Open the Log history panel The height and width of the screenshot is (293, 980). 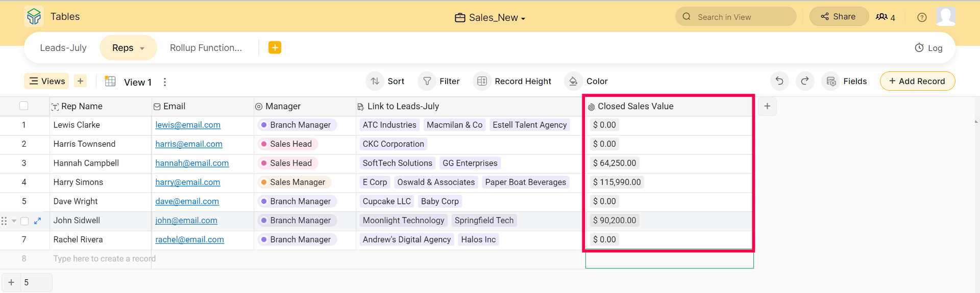click(x=928, y=48)
